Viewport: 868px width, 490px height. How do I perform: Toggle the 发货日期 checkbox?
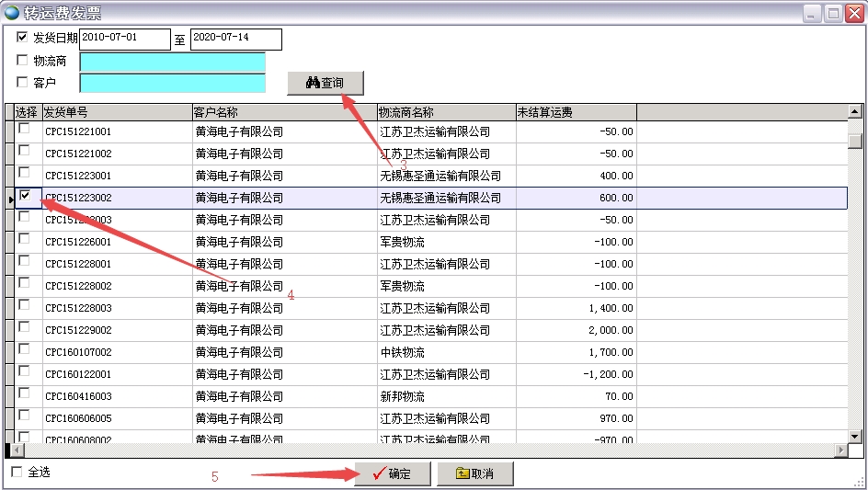click(x=22, y=37)
